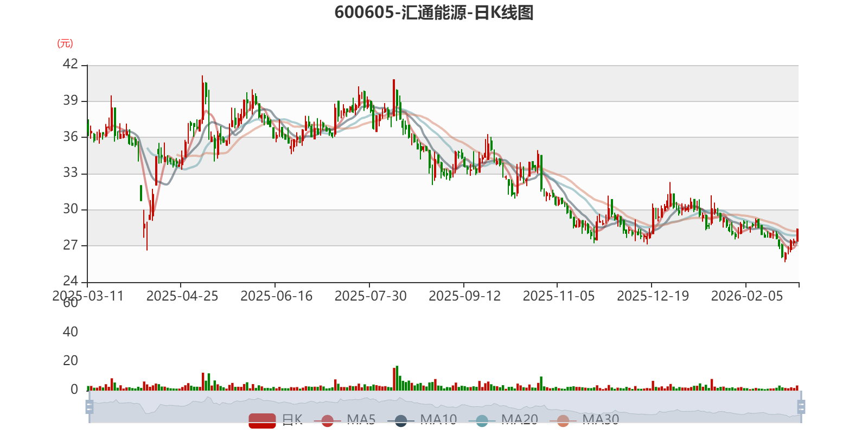Click the 27 price axis label
868x434 pixels.
click(x=71, y=245)
